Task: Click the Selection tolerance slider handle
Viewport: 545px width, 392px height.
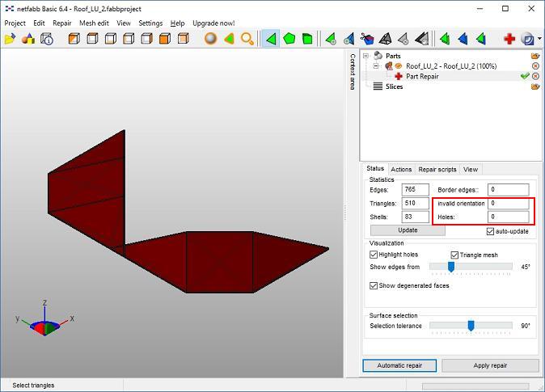Action: 471,326
